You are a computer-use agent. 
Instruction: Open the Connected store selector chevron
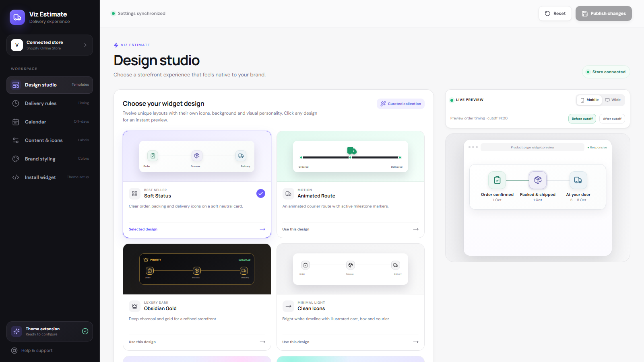coord(85,45)
